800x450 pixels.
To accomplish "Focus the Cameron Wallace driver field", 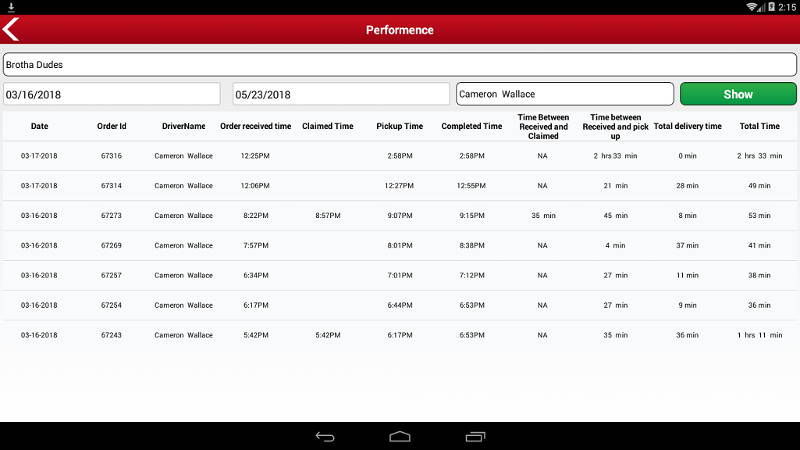I will tap(565, 94).
